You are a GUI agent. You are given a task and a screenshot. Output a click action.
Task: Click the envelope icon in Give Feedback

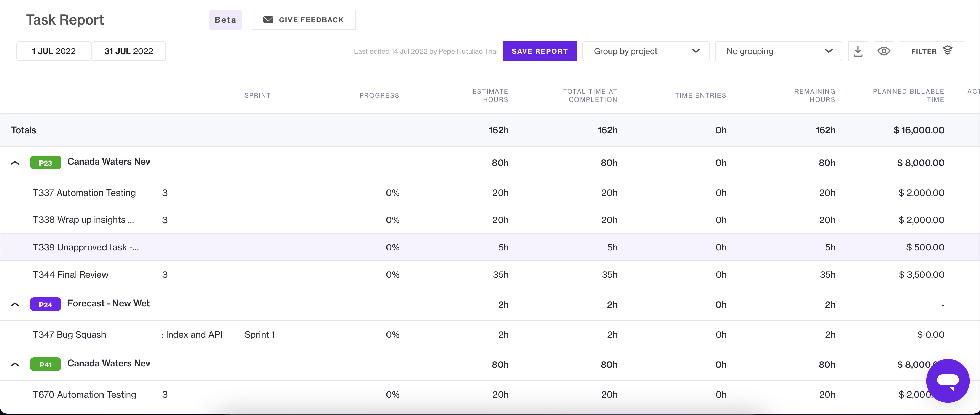coord(268,19)
